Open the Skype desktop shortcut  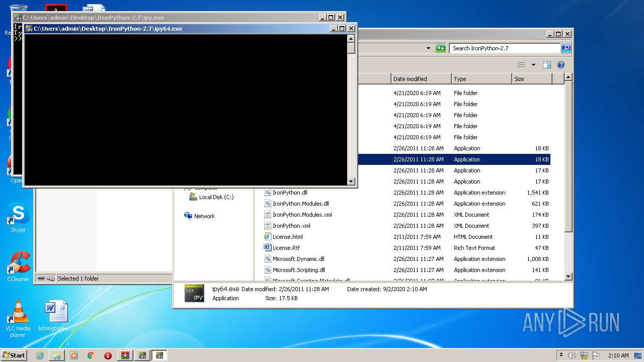(18, 218)
